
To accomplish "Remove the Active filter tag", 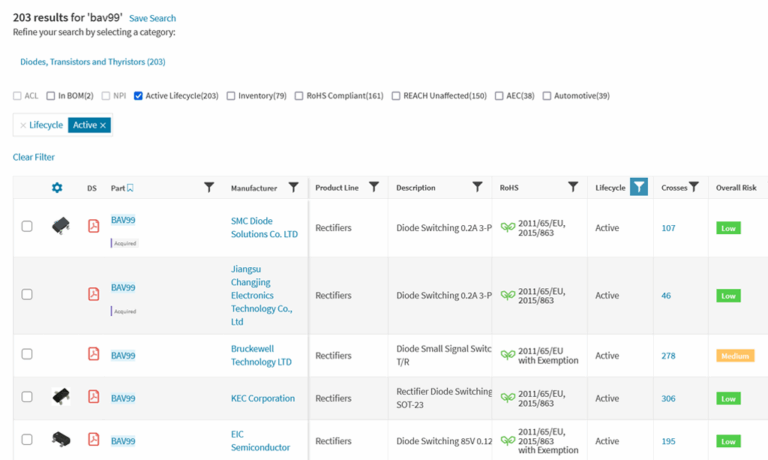I will (103, 125).
